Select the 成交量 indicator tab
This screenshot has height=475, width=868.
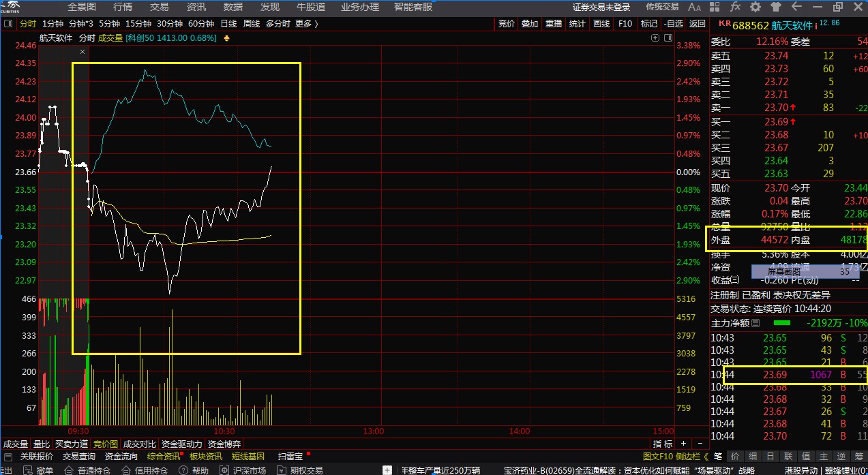point(16,444)
